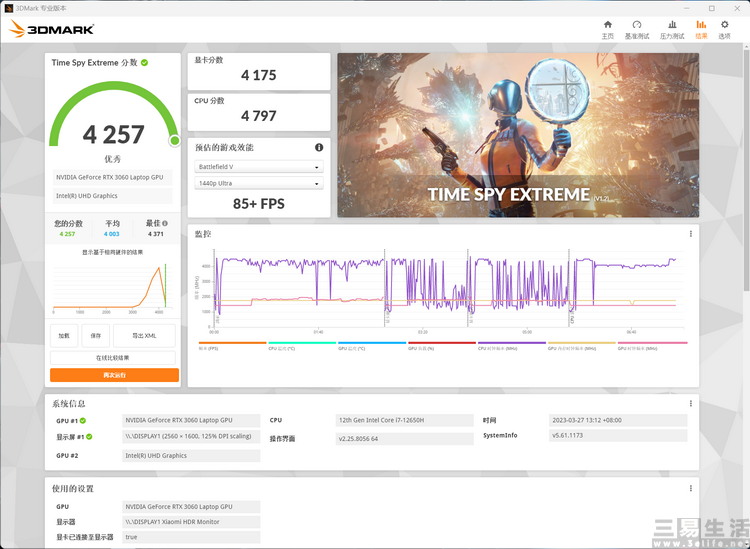The image size is (750, 549).
Task: Click the 显卡已连接至显示器 true value
Action: tap(191, 537)
